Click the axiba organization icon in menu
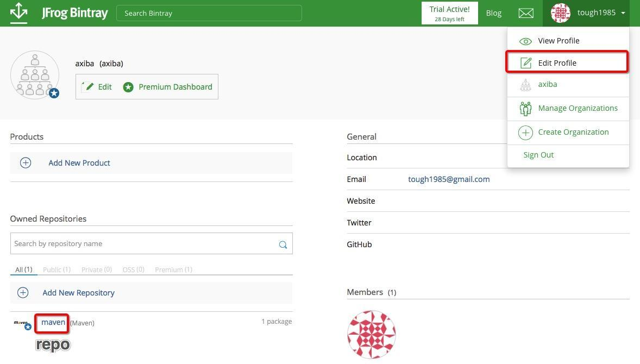The width and height of the screenshot is (640, 364). point(525,84)
